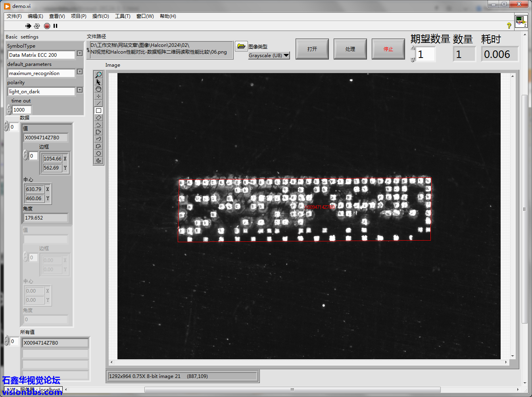Click the 打开 button
Image resolution: width=532 pixels, height=397 pixels.
pyautogui.click(x=312, y=49)
